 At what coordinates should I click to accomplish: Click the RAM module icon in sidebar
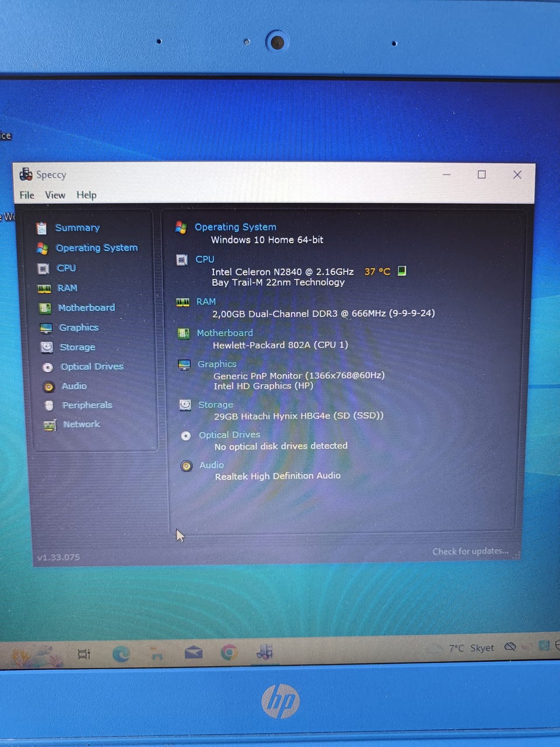[x=44, y=288]
